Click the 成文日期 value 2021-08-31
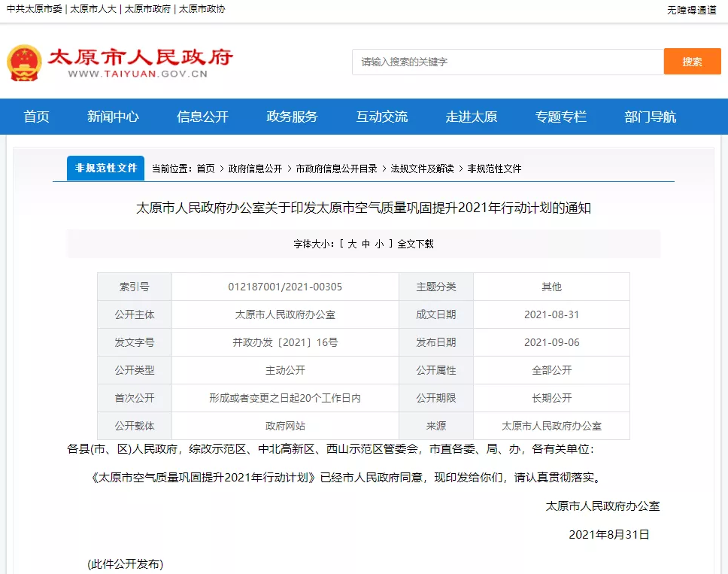Screen dimensions: 728x574 551,315
